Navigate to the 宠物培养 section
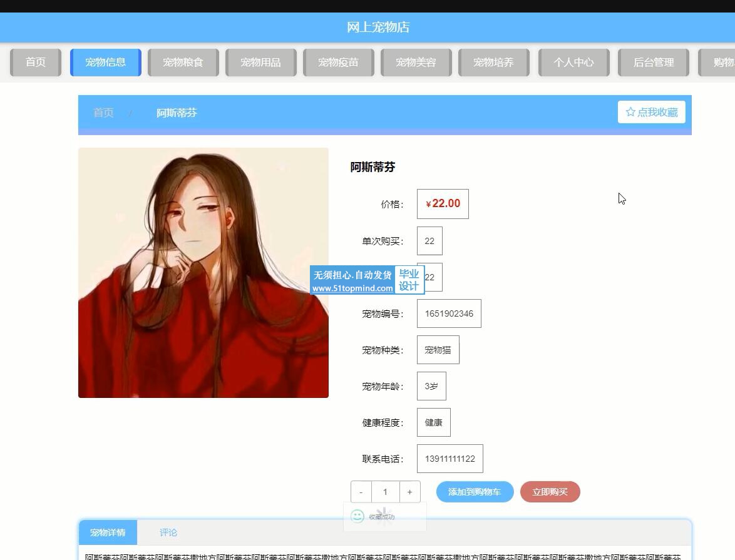735x560 pixels. [493, 63]
